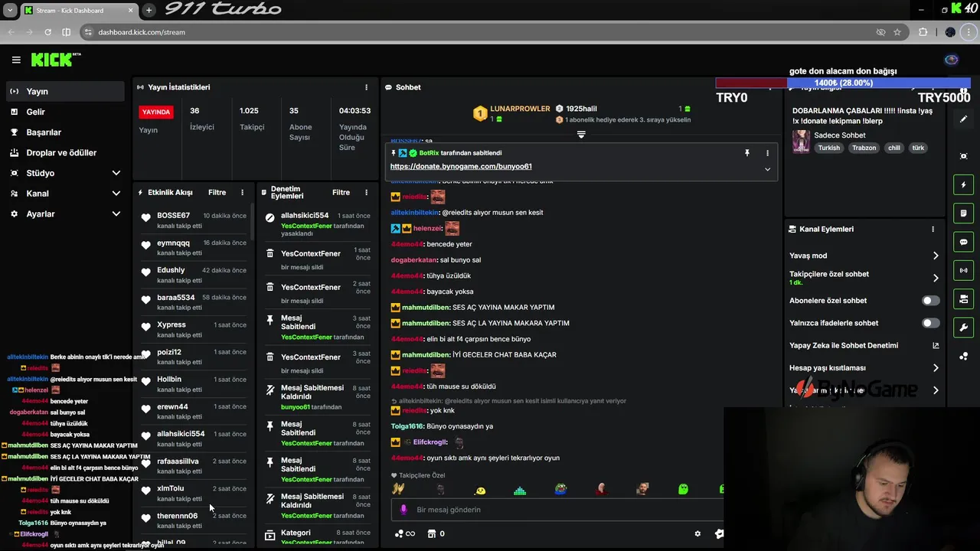Open Filtre in Etkinlik Akışı

(217, 193)
